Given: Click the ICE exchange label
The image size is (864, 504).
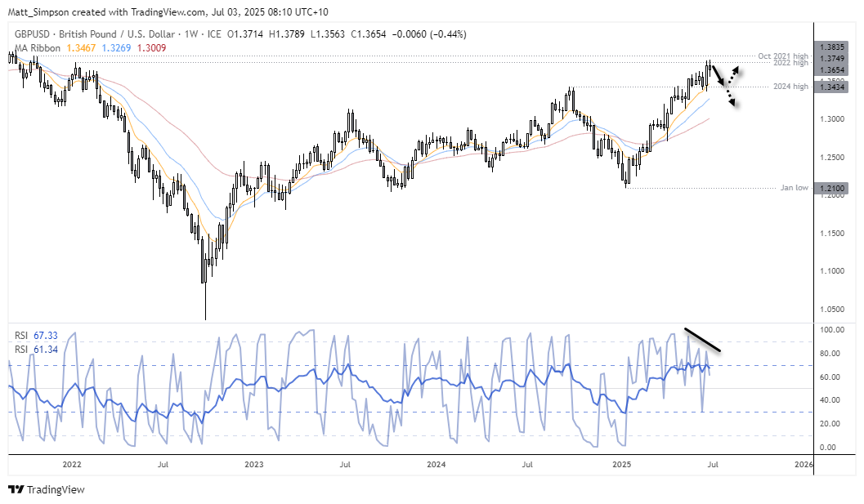Looking at the screenshot, I should pos(214,34).
